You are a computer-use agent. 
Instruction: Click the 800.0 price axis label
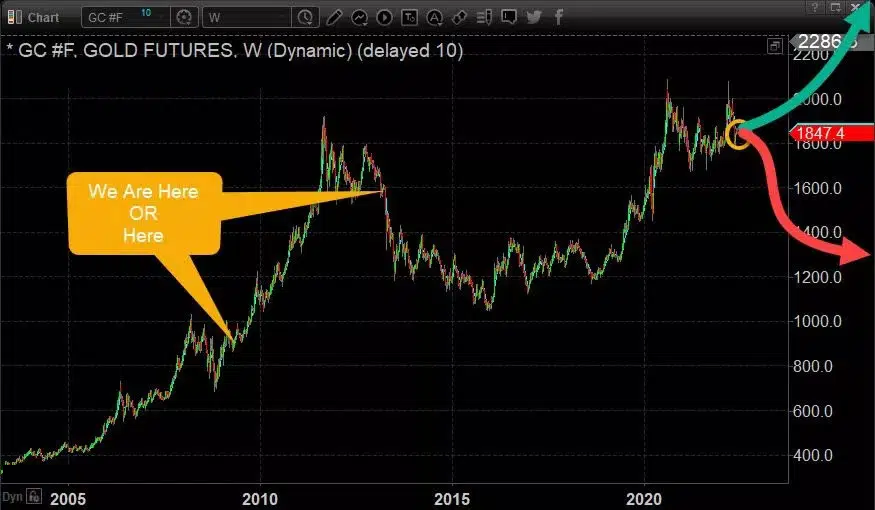(812, 367)
